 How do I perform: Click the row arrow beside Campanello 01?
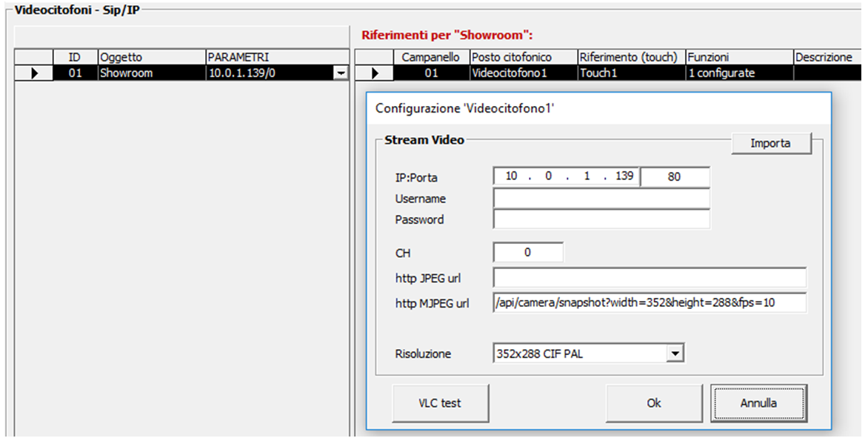coord(374,73)
